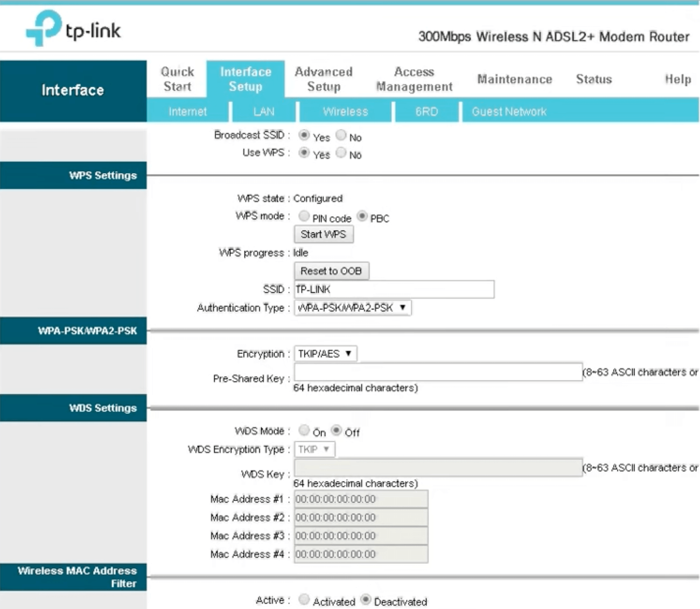This screenshot has height=609, width=700.
Task: Open the Maintenance tab
Action: pyautogui.click(x=514, y=79)
